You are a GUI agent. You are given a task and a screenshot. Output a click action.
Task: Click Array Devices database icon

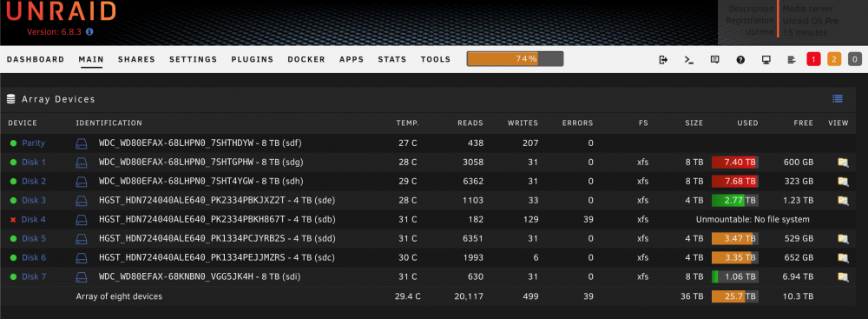10,99
